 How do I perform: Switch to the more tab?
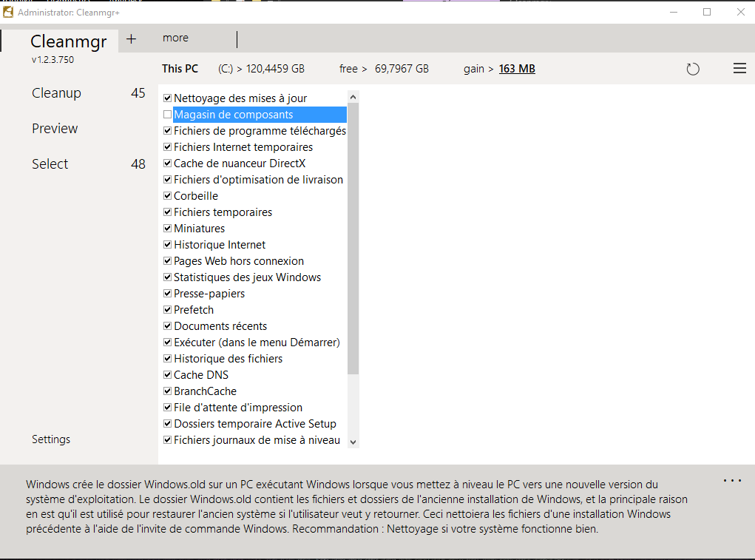pyautogui.click(x=176, y=38)
